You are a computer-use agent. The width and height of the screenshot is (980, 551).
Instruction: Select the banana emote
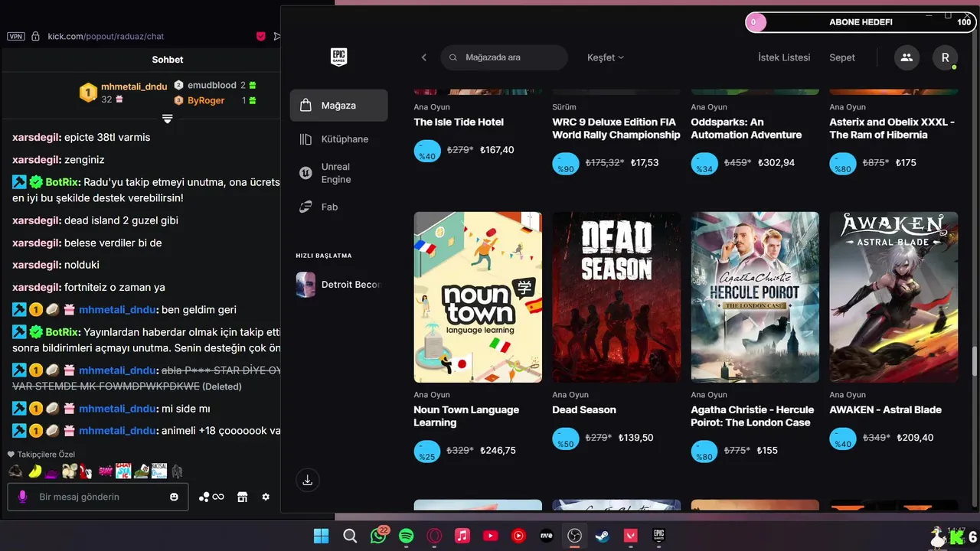pos(35,471)
